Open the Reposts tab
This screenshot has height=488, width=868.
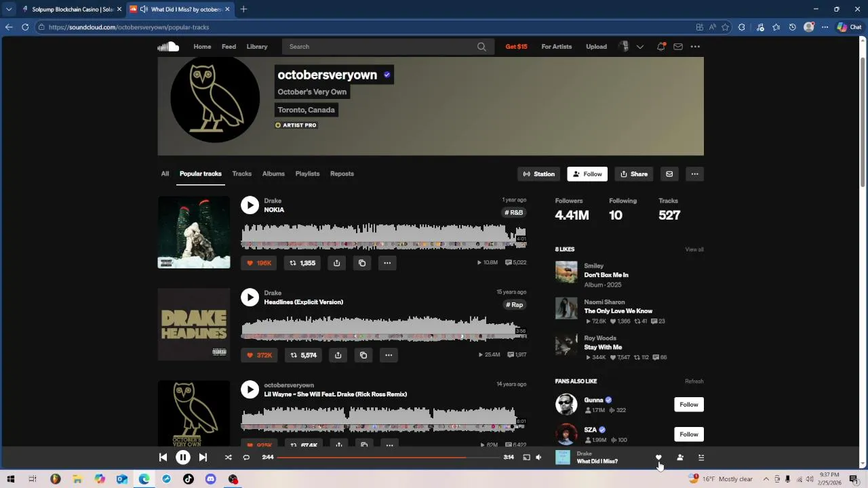[342, 174]
